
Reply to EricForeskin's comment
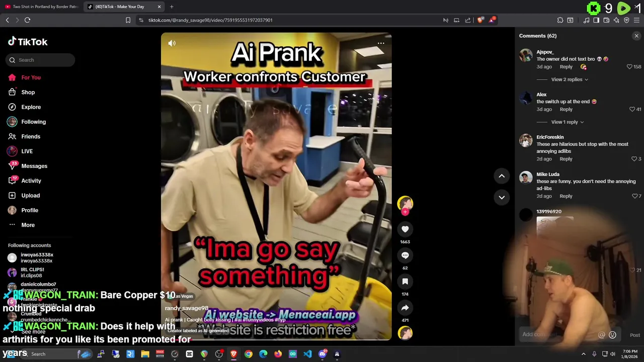[x=566, y=159]
